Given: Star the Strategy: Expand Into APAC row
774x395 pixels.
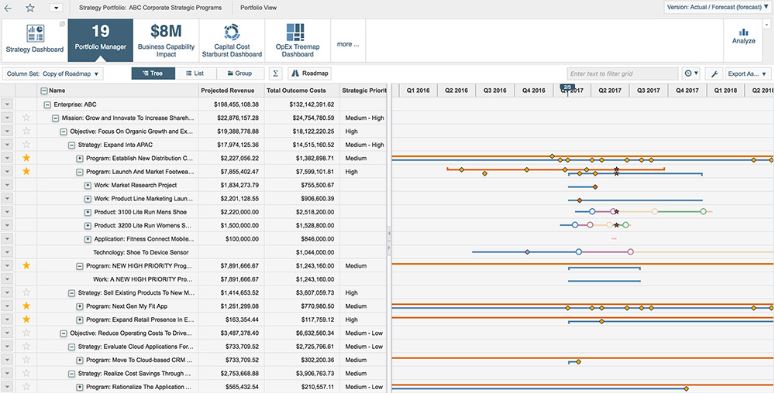Looking at the screenshot, I should pos(27,145).
